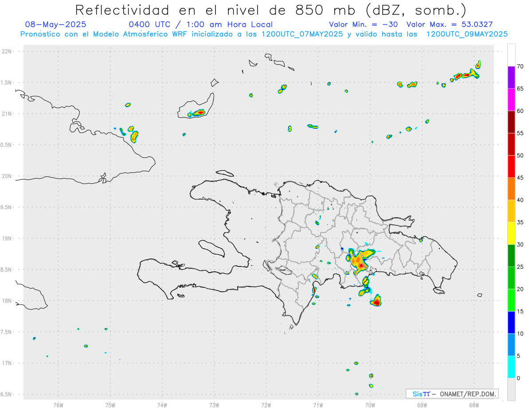
Task: Click the '75W' longitude label
Action: [110, 404]
